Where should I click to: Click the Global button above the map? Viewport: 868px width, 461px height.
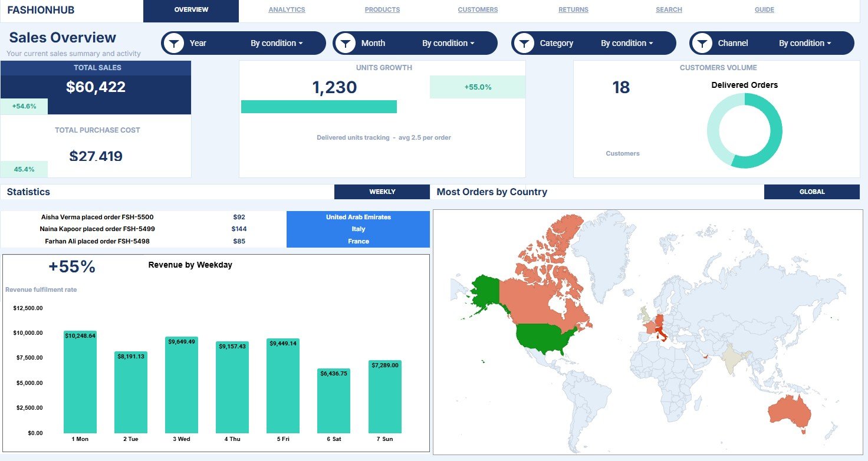[x=812, y=192]
